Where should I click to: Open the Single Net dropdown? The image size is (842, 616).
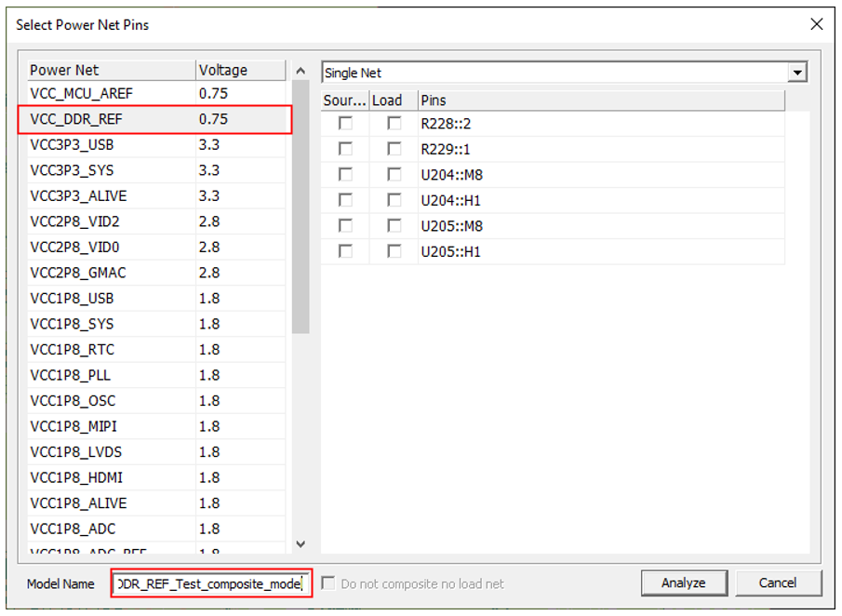click(796, 73)
